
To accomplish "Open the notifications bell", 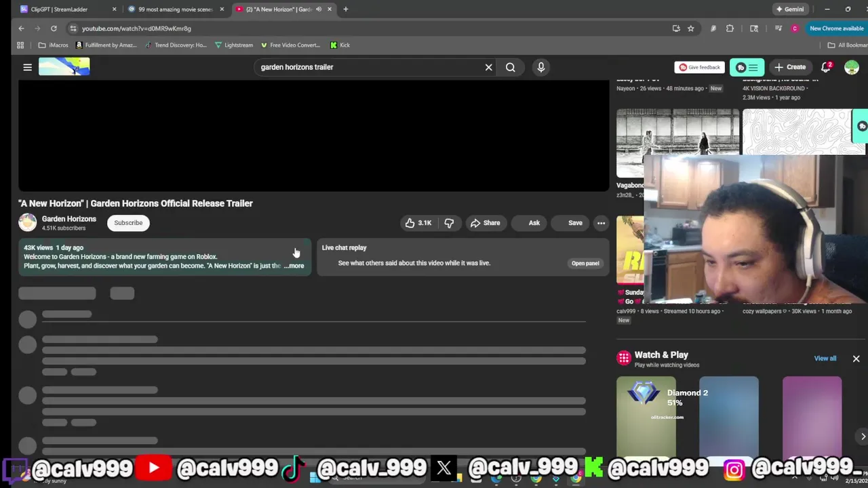I will coord(826,67).
